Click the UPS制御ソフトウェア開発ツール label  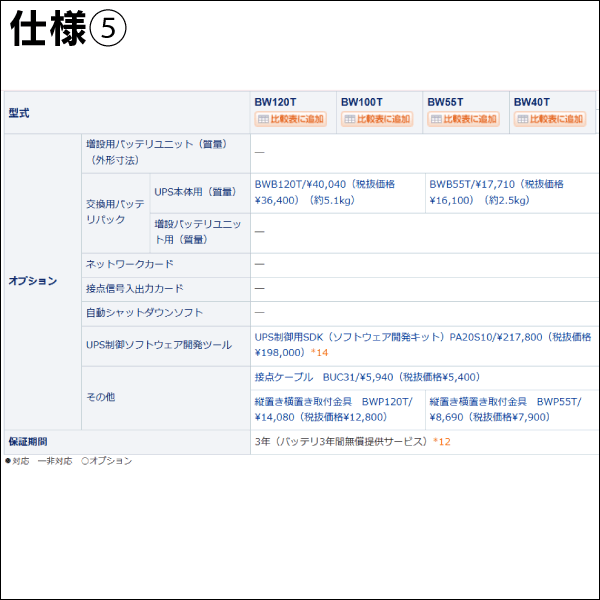pos(159,344)
